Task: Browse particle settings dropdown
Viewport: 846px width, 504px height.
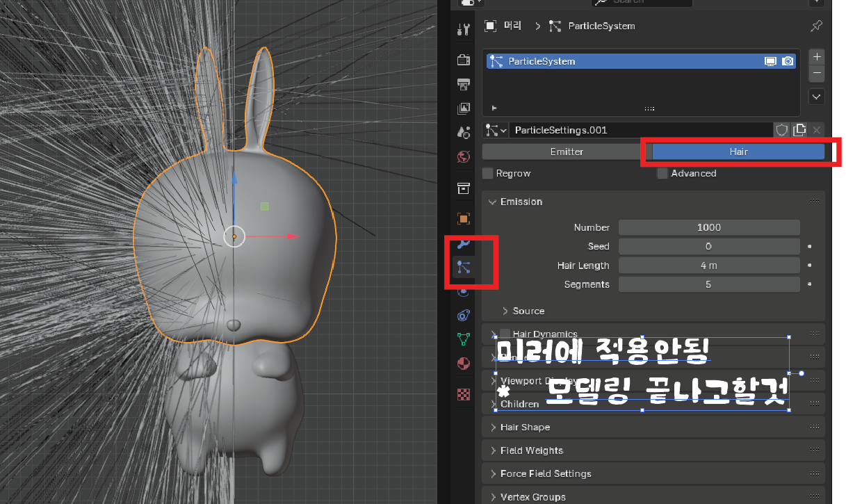Action: click(496, 130)
